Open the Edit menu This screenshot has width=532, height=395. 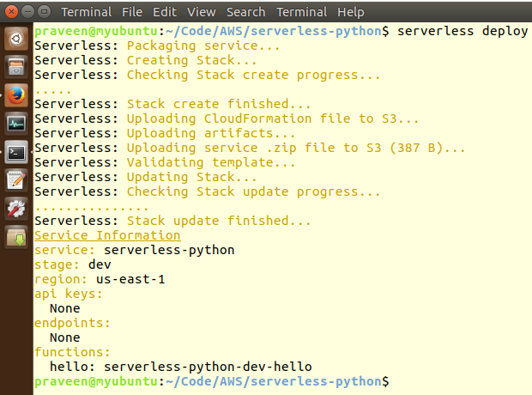(165, 12)
